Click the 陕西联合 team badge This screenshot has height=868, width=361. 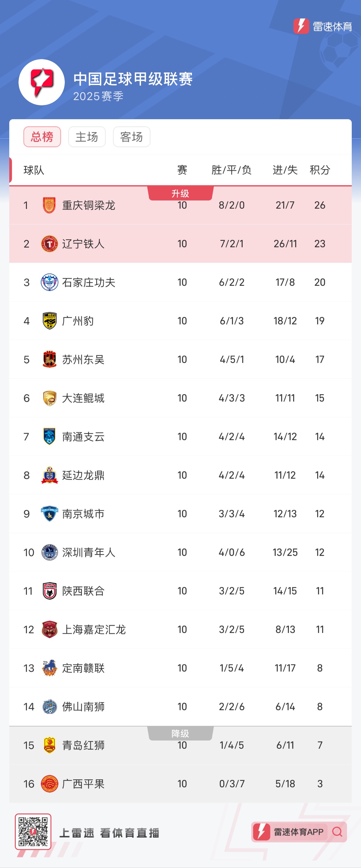(x=49, y=591)
